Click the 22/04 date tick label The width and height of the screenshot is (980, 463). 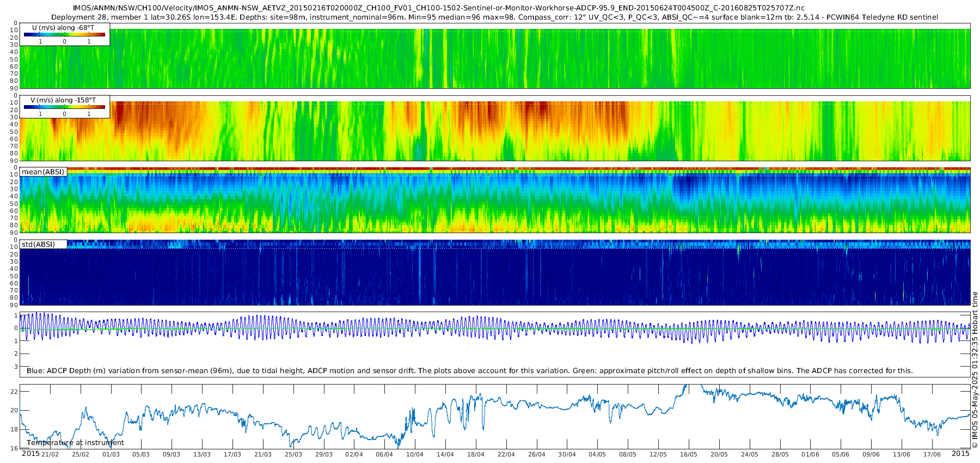click(506, 454)
